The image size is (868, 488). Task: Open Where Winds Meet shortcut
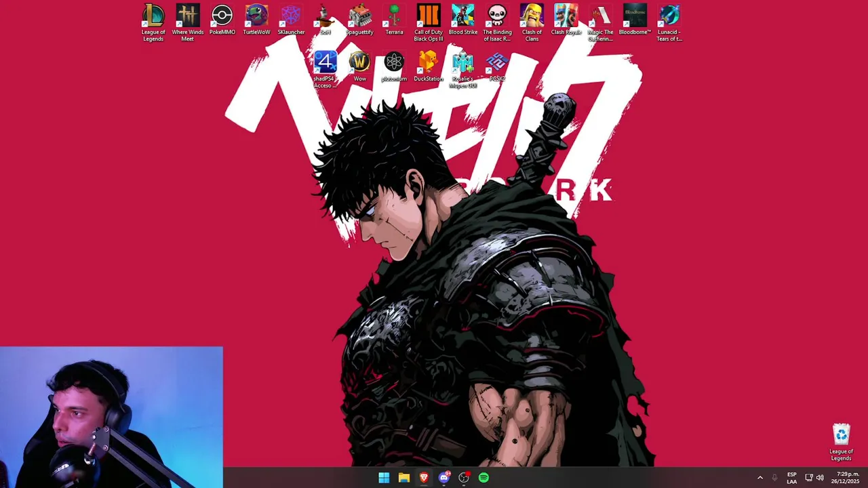(188, 22)
